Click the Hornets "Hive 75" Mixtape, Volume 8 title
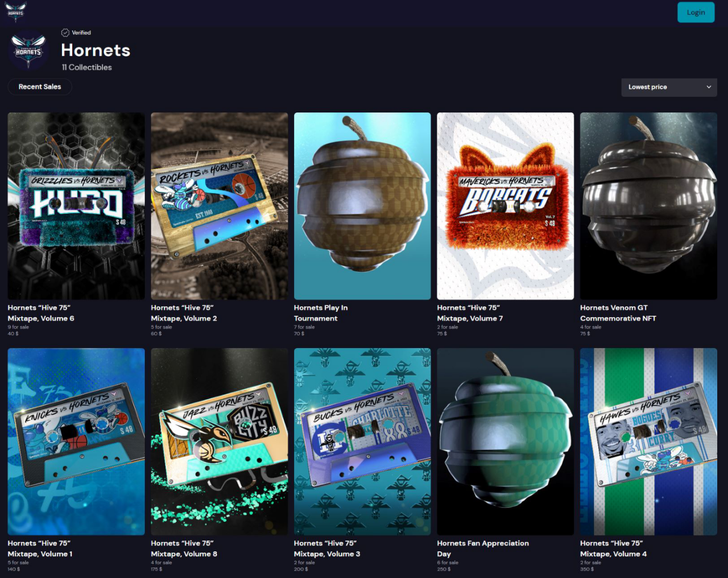Image resolution: width=728 pixels, height=578 pixels. point(184,548)
